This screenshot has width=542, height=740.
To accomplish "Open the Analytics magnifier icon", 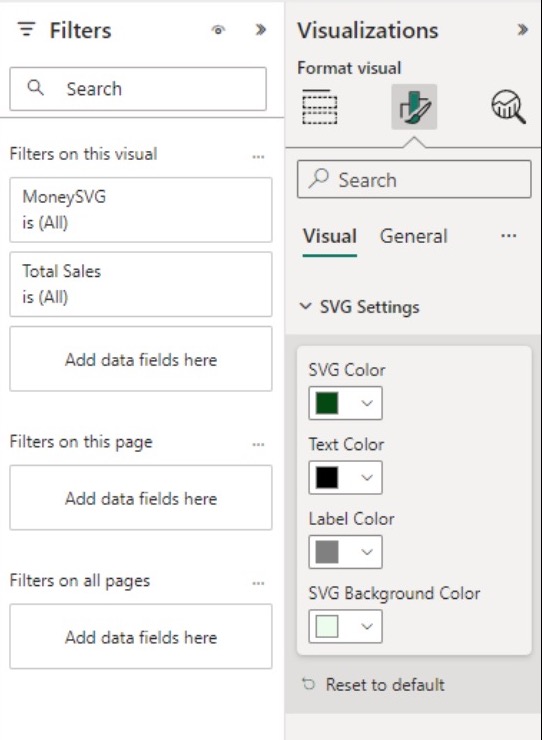I will (x=508, y=107).
